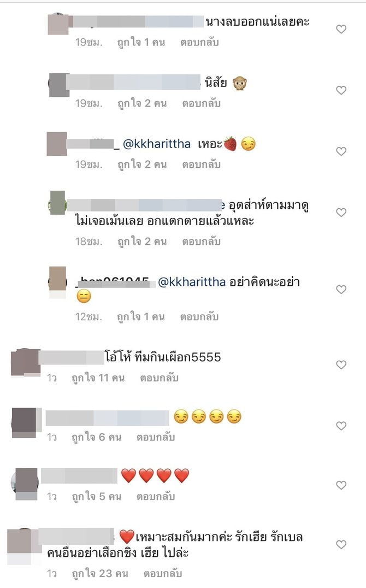366x588 pixels.
Task: Open @kkharittha mention in the strawberry comment
Action: coord(157,144)
